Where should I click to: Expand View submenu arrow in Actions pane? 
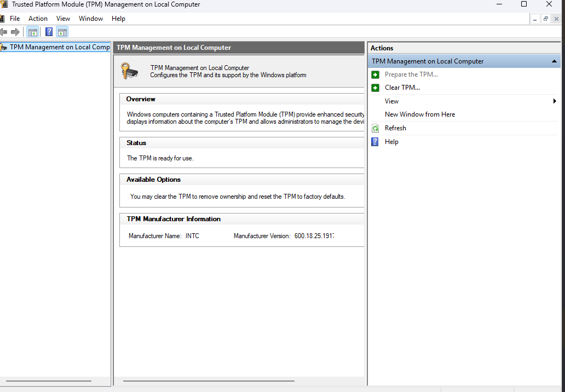point(555,101)
